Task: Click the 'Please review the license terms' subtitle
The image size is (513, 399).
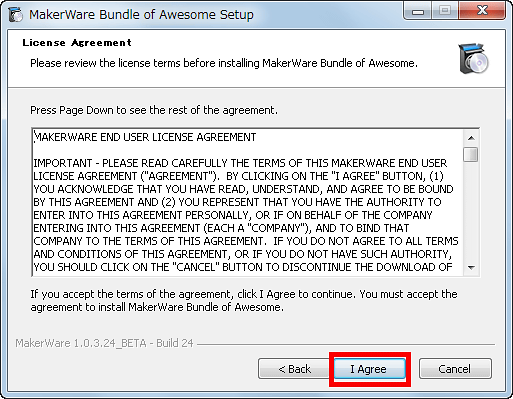Action: coord(224,63)
